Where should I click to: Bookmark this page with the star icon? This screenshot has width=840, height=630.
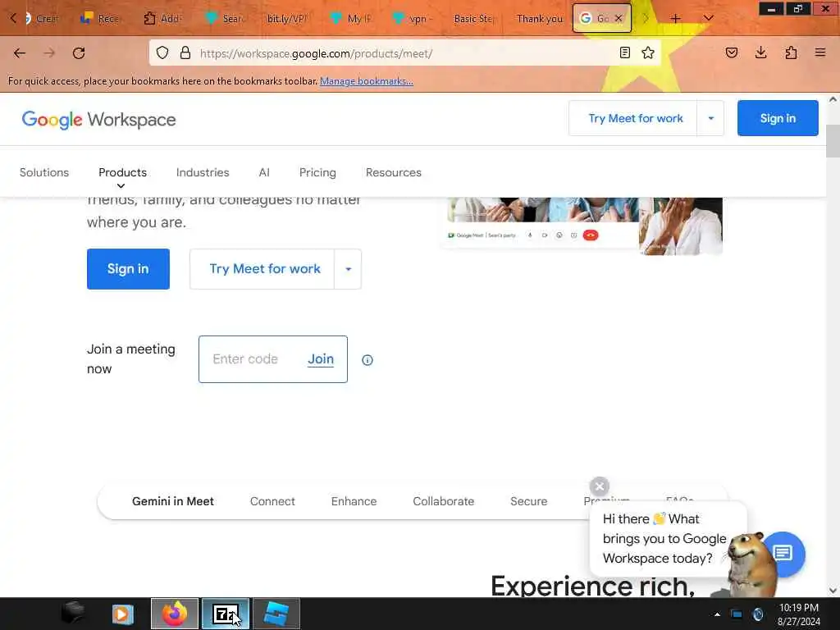point(648,52)
